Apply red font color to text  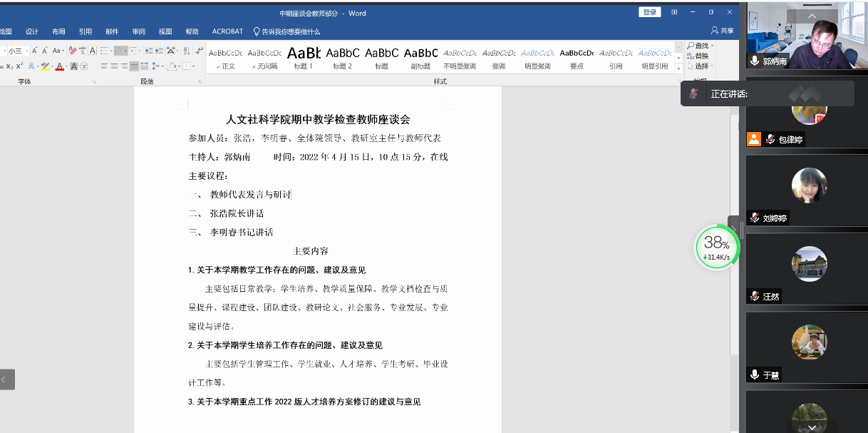click(x=59, y=66)
